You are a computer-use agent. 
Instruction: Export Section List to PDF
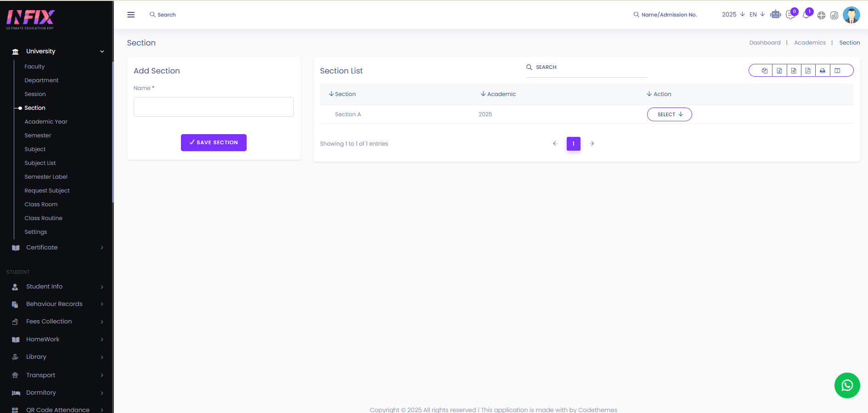tap(808, 70)
